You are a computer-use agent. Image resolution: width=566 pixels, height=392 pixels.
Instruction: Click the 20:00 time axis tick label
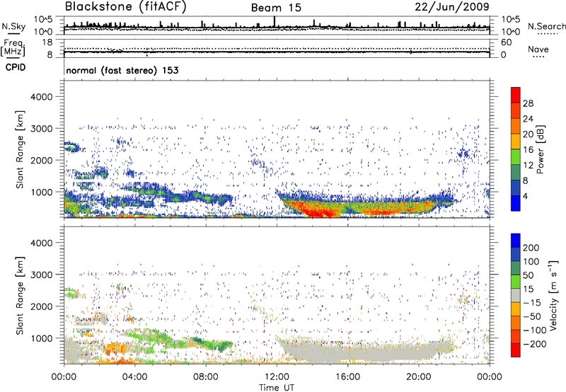tap(419, 377)
